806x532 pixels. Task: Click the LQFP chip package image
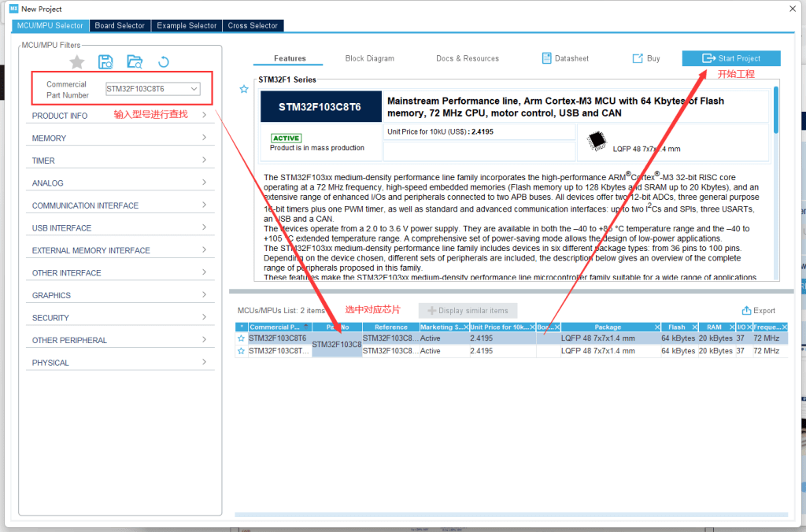597,140
